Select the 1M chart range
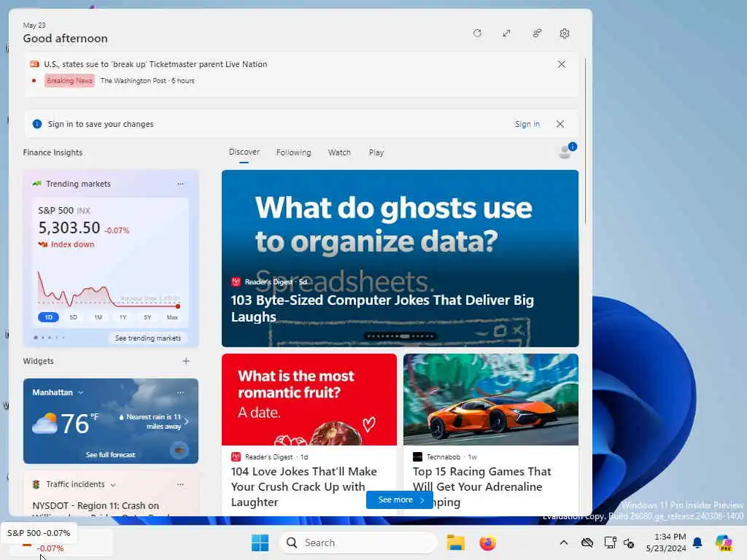Image resolution: width=747 pixels, height=560 pixels. [x=98, y=317]
